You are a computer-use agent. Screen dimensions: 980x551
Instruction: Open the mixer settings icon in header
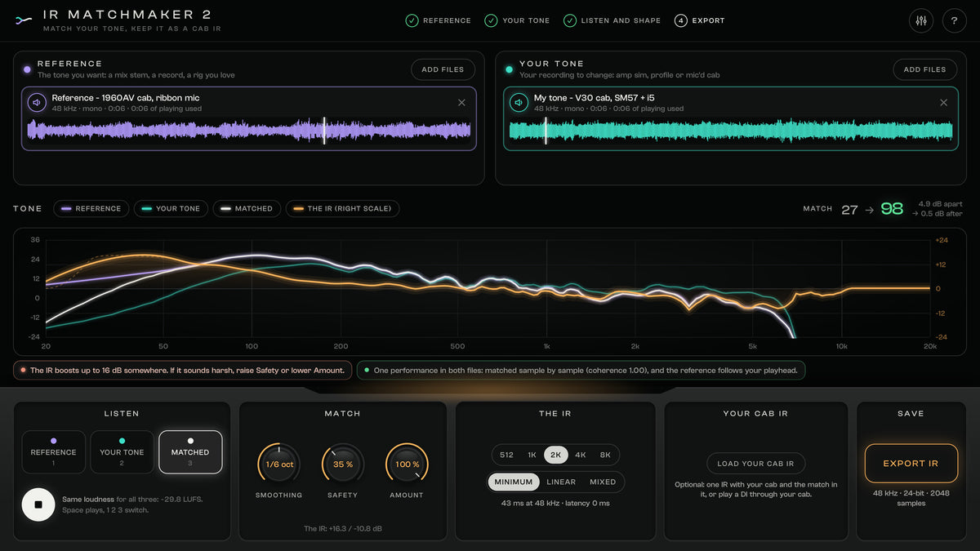(921, 20)
